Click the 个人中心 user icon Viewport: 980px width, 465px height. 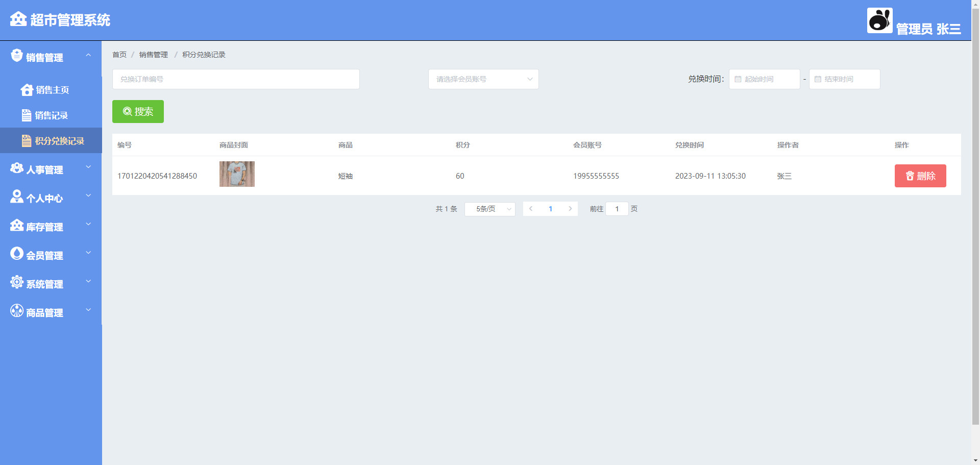point(17,197)
